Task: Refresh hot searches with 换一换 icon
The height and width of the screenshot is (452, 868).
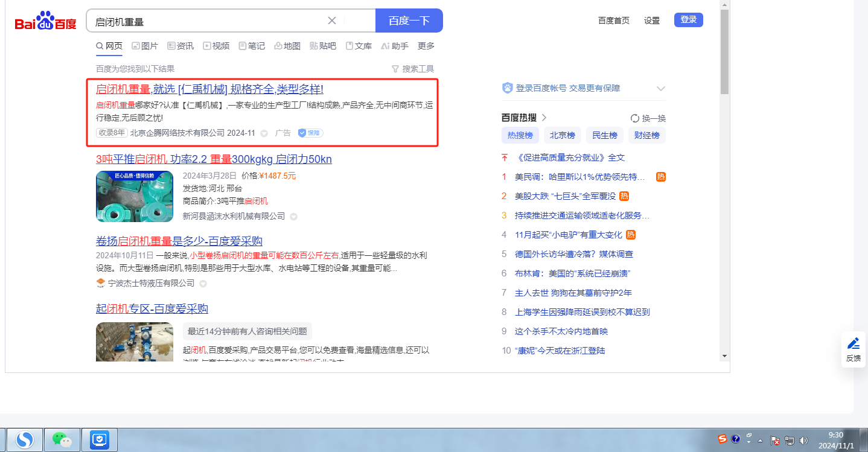Action: pos(635,118)
